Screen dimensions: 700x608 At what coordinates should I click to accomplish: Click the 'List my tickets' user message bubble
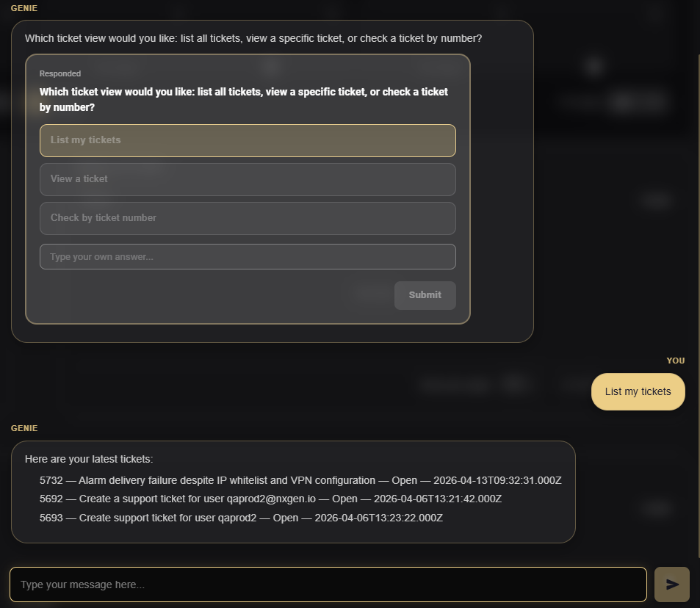638,391
